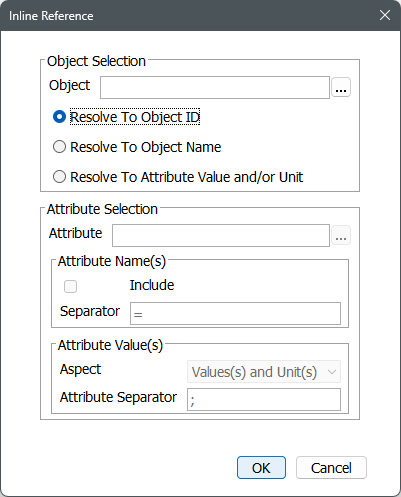Click the Attribute label beside the field
The width and height of the screenshot is (401, 497).
75,233
